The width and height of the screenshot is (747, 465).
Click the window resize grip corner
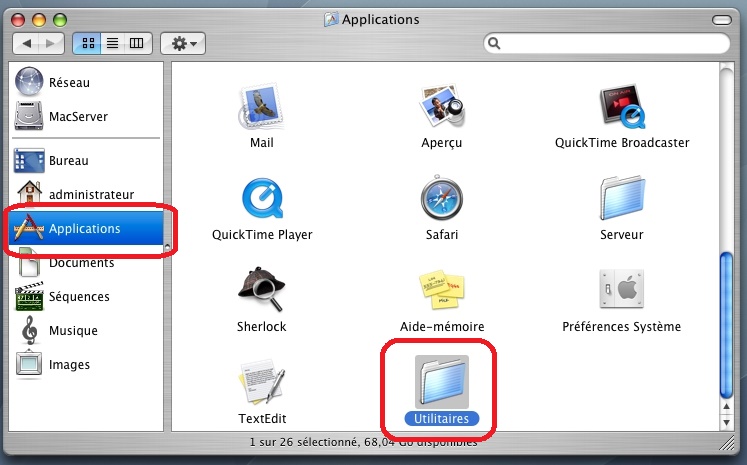(727, 444)
